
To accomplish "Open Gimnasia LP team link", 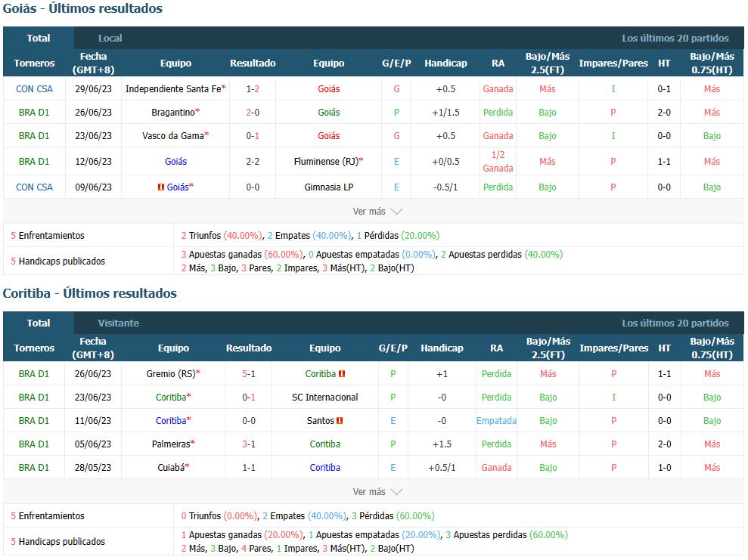I will click(x=329, y=187).
